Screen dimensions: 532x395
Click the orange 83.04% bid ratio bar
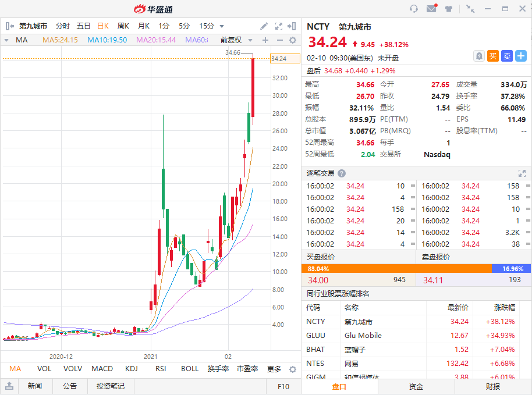point(396,269)
